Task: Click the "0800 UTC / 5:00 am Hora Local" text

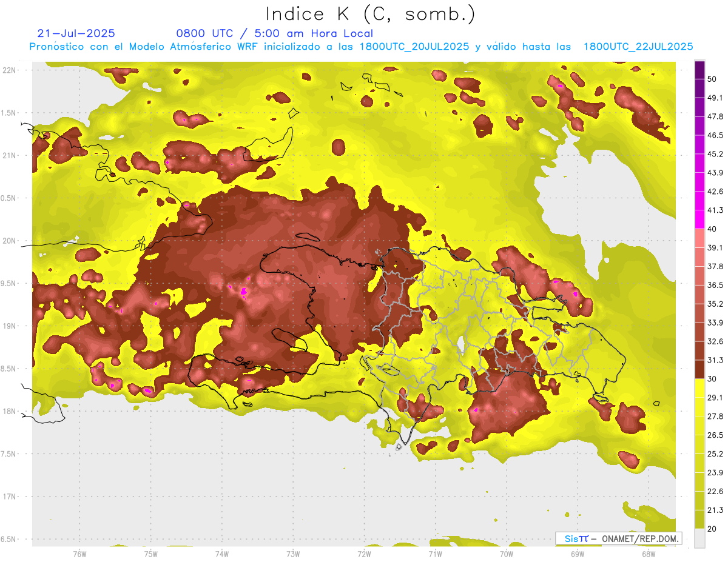Action: [274, 33]
